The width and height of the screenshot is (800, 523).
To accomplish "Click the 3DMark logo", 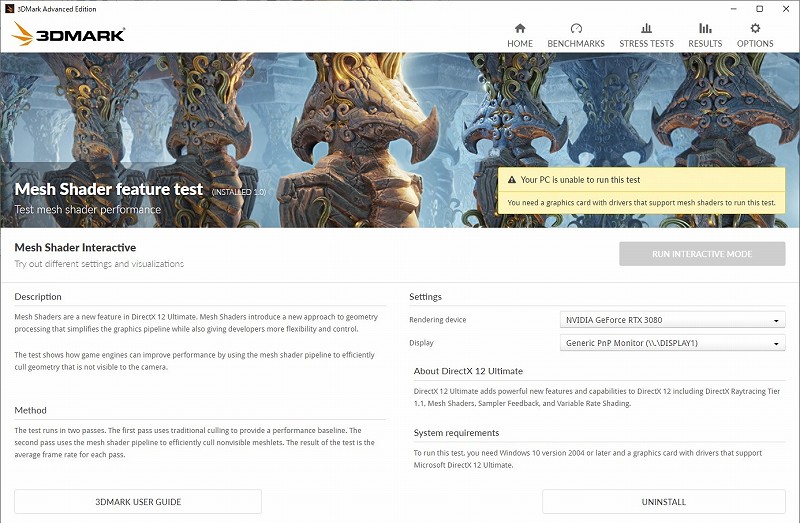I will pos(68,34).
